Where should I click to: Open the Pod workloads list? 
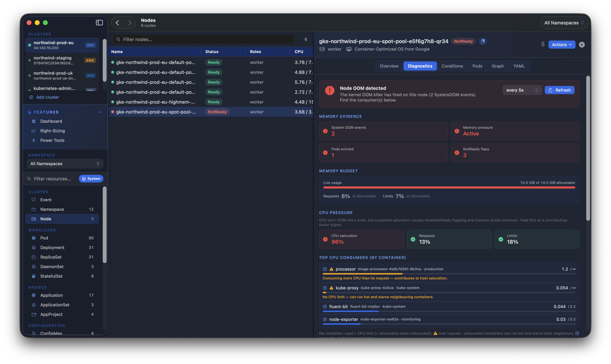pyautogui.click(x=62, y=238)
